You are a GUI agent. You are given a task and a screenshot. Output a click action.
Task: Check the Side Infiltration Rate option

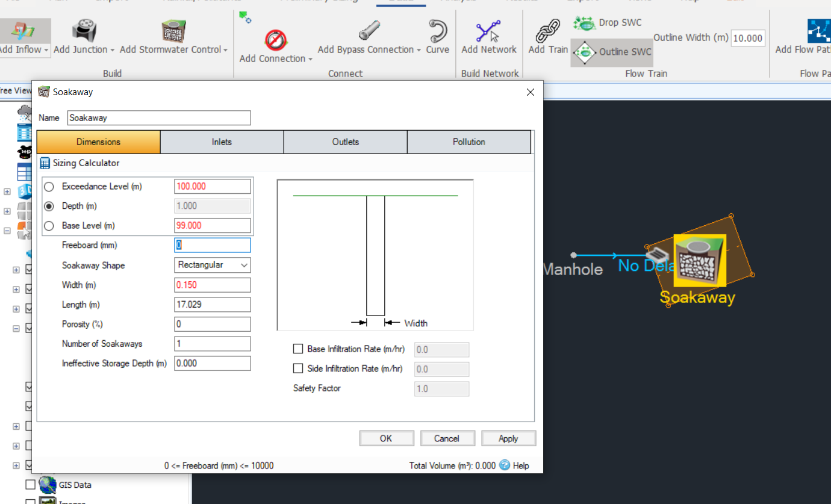tap(298, 369)
